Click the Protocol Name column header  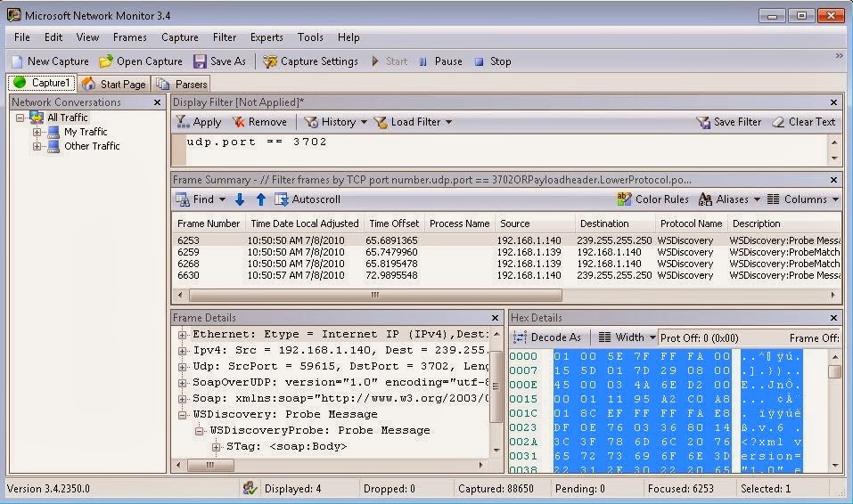pyautogui.click(x=691, y=224)
